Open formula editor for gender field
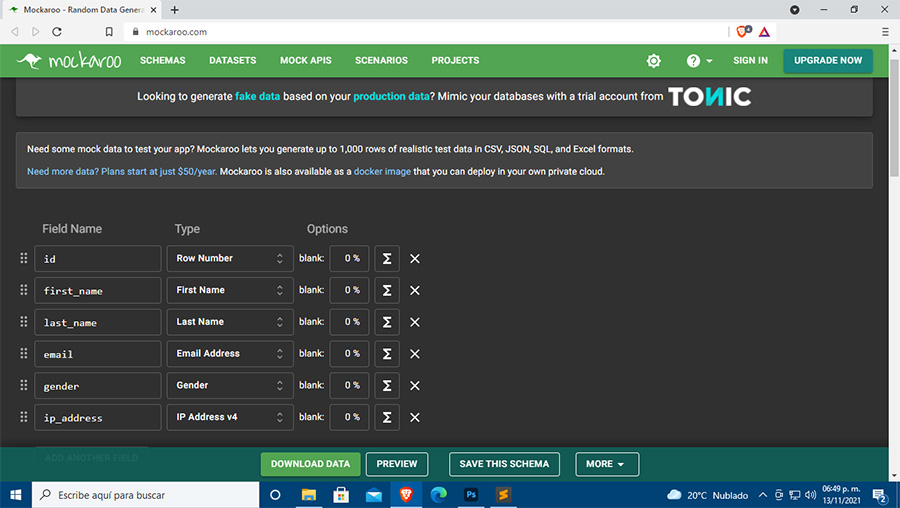 click(x=386, y=386)
